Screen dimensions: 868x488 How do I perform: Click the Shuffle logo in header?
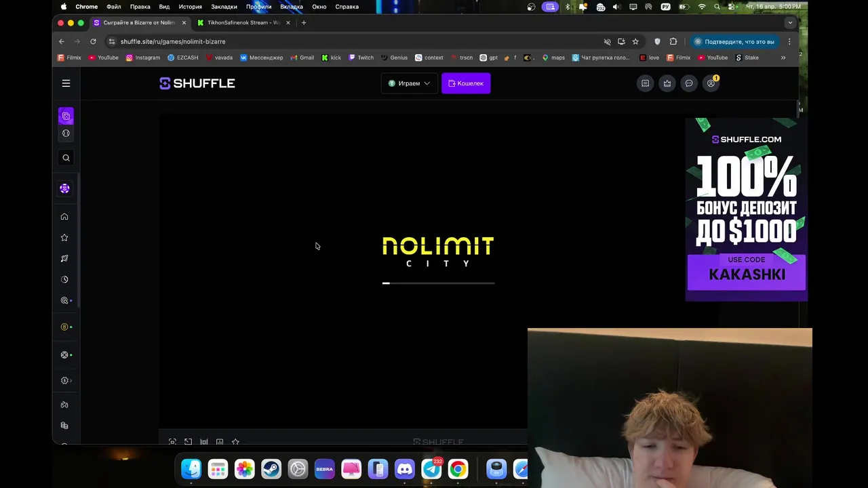(x=197, y=83)
